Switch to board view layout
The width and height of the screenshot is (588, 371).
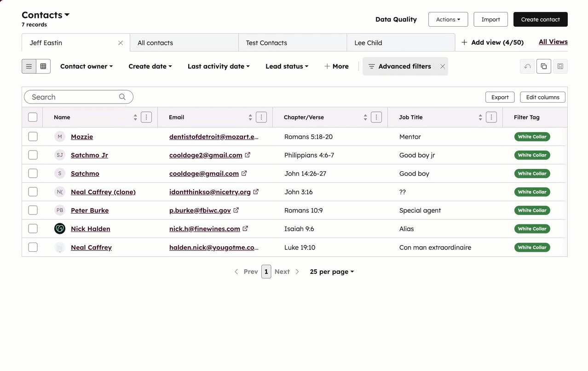click(43, 66)
